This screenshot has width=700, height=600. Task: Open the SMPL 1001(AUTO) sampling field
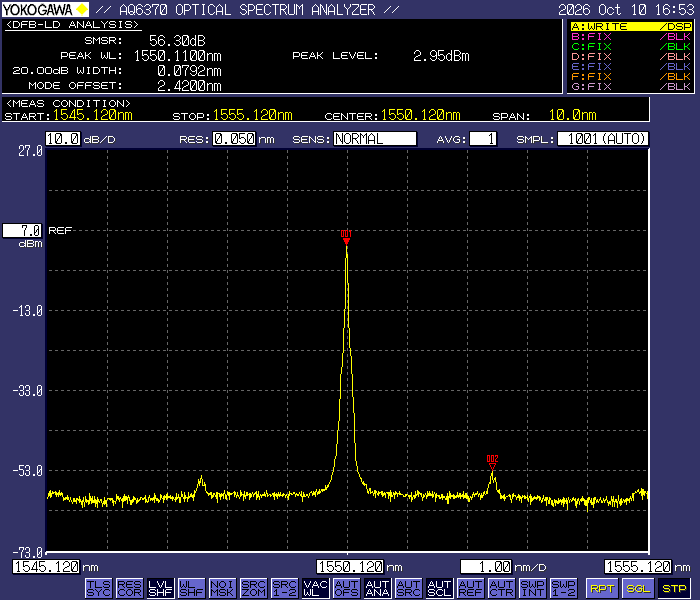(x=603, y=139)
